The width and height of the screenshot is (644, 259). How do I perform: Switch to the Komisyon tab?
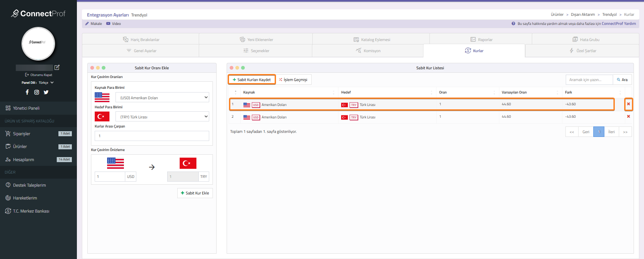[368, 51]
